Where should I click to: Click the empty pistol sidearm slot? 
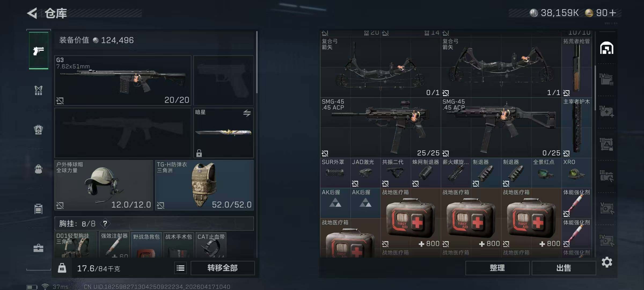223,80
